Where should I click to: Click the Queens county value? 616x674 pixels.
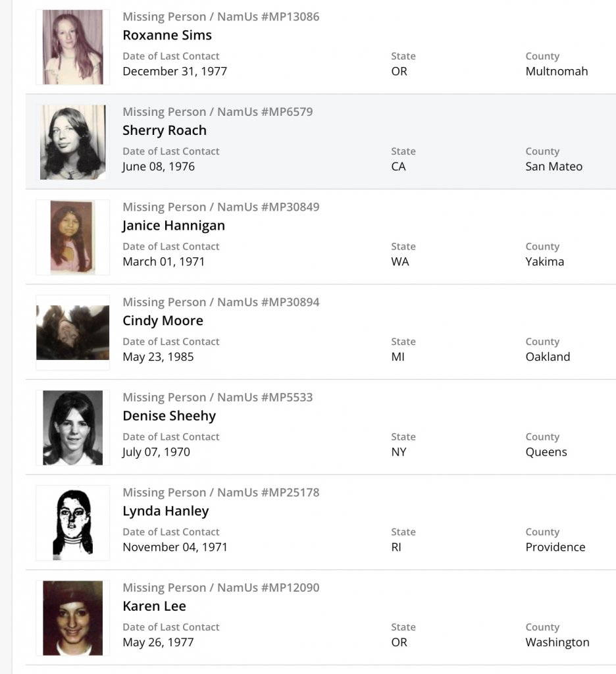point(546,452)
